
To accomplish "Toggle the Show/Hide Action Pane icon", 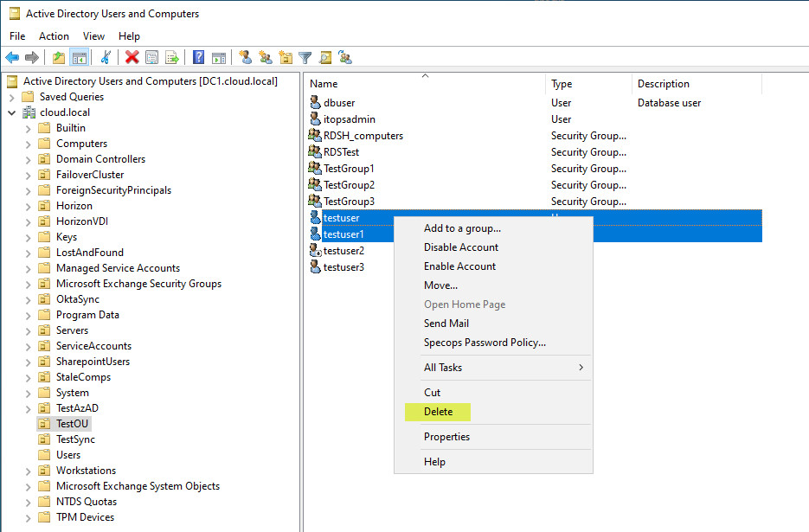I will 219,57.
